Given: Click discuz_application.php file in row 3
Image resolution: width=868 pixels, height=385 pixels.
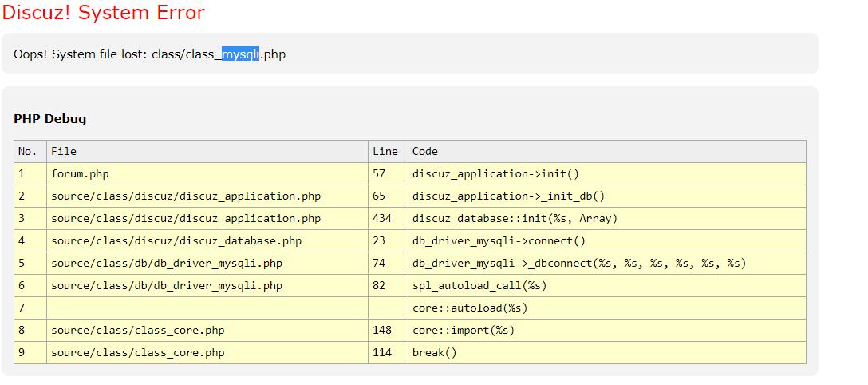Looking at the screenshot, I should tap(207, 218).
